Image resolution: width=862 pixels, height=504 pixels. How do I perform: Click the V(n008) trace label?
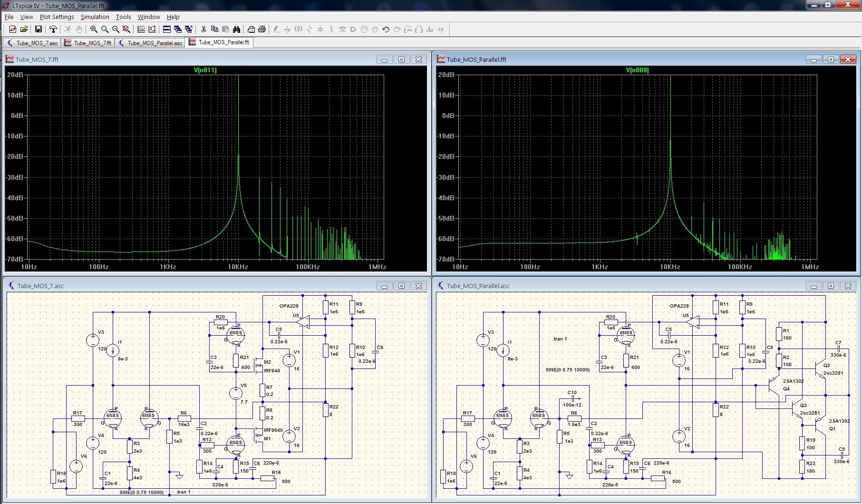(637, 70)
